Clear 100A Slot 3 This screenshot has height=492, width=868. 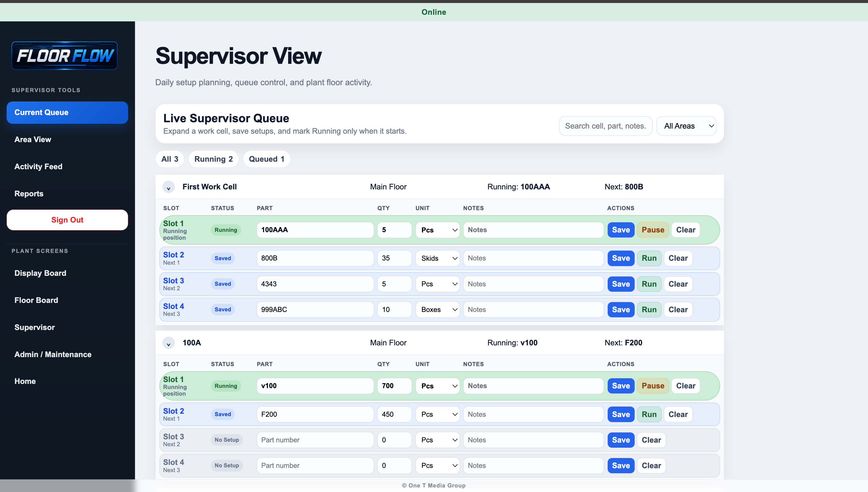click(x=651, y=440)
